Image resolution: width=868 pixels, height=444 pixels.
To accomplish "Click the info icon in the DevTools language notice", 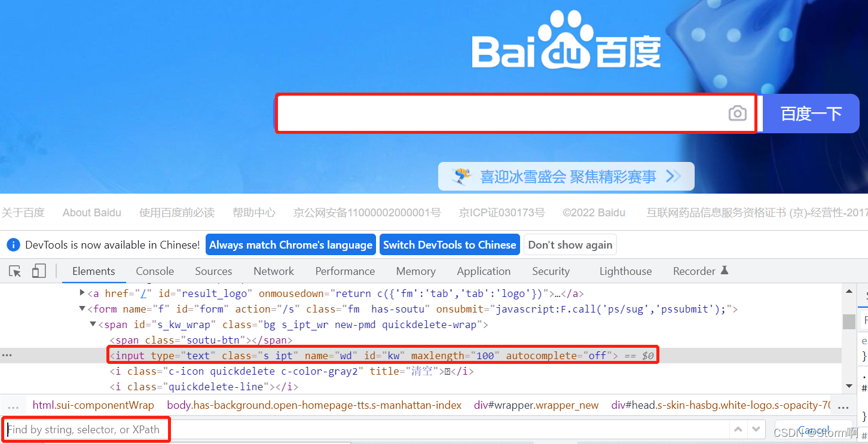I will 13,245.
